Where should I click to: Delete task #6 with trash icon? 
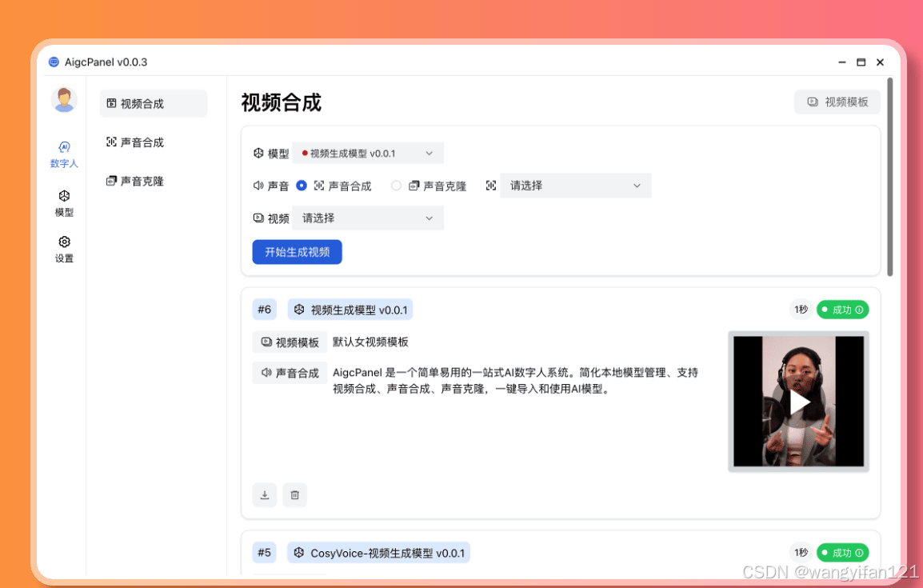click(x=295, y=495)
